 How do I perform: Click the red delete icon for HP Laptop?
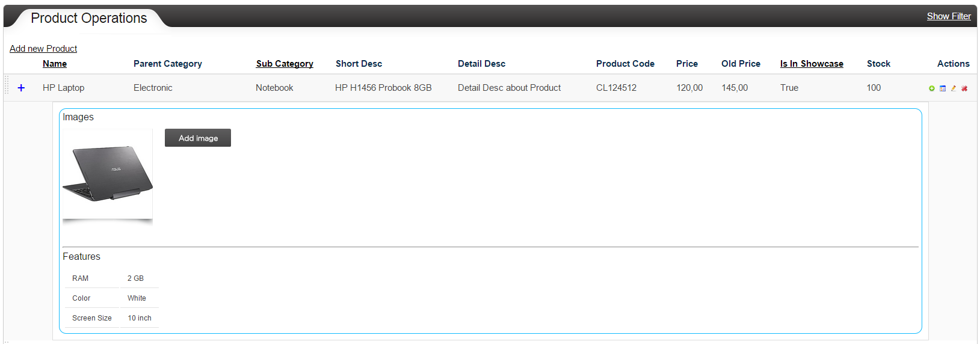[964, 88]
